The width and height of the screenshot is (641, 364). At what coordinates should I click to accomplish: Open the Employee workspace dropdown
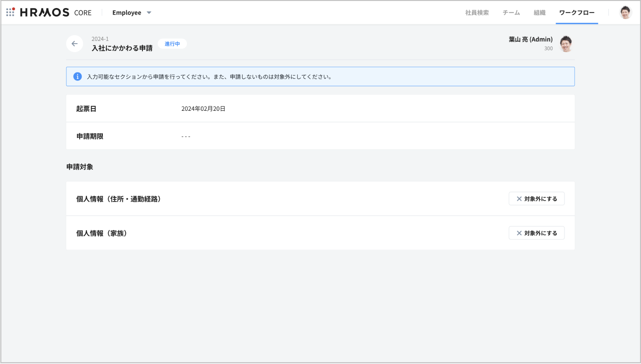(132, 12)
